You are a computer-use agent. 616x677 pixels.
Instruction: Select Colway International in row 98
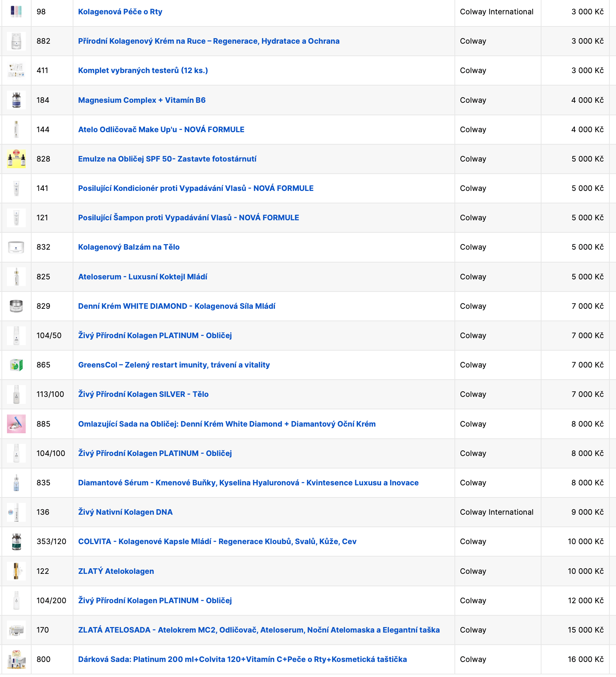point(497,12)
